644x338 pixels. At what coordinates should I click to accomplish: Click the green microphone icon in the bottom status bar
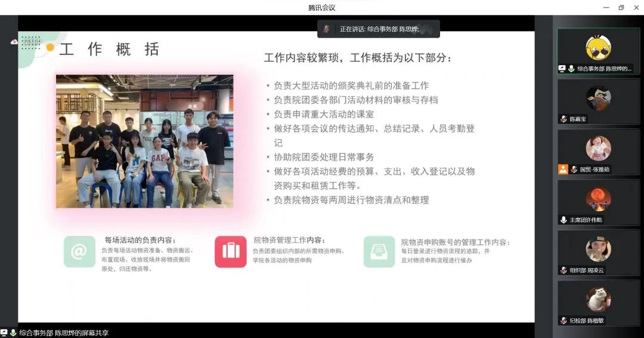pos(13,333)
